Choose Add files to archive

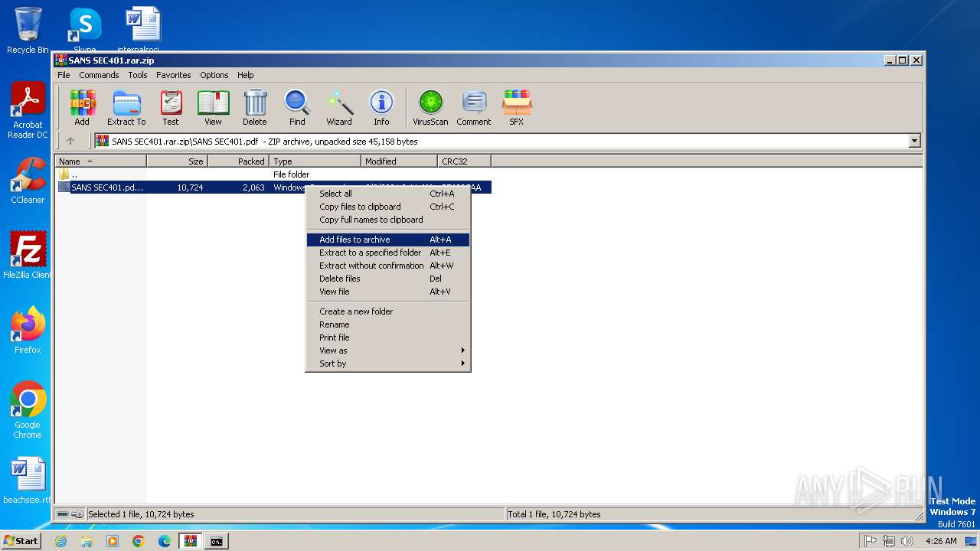(388, 240)
